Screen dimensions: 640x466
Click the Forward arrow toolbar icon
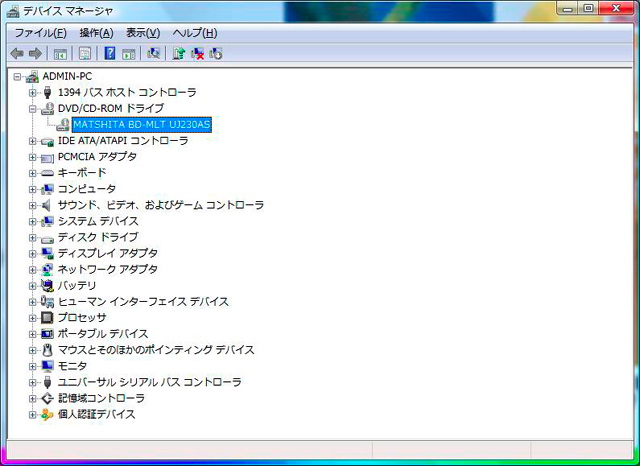click(36, 53)
